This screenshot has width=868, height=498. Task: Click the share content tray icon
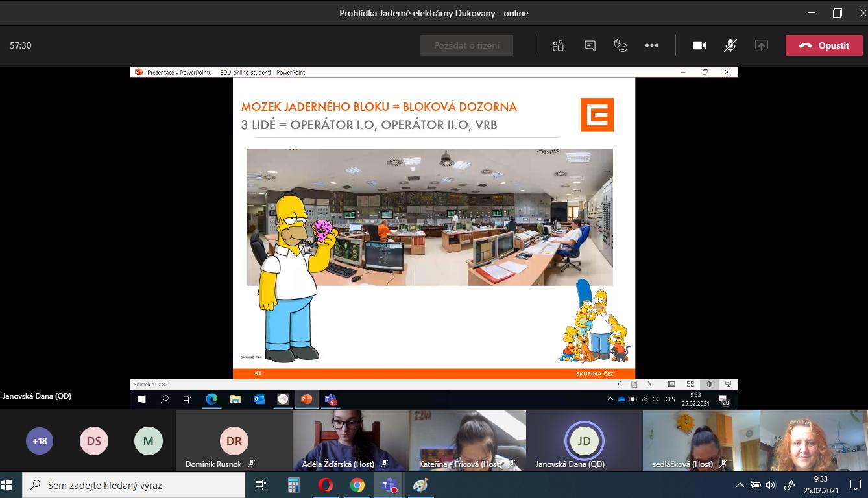point(762,45)
